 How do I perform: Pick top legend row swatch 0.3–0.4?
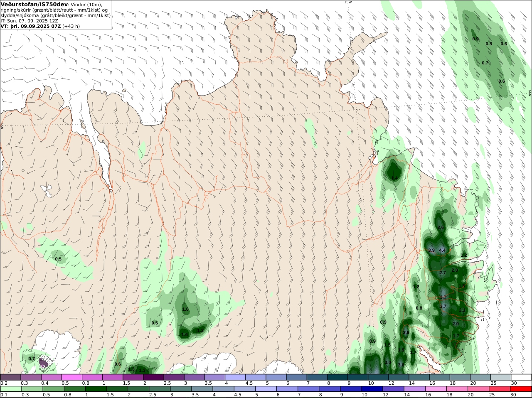[31, 377]
